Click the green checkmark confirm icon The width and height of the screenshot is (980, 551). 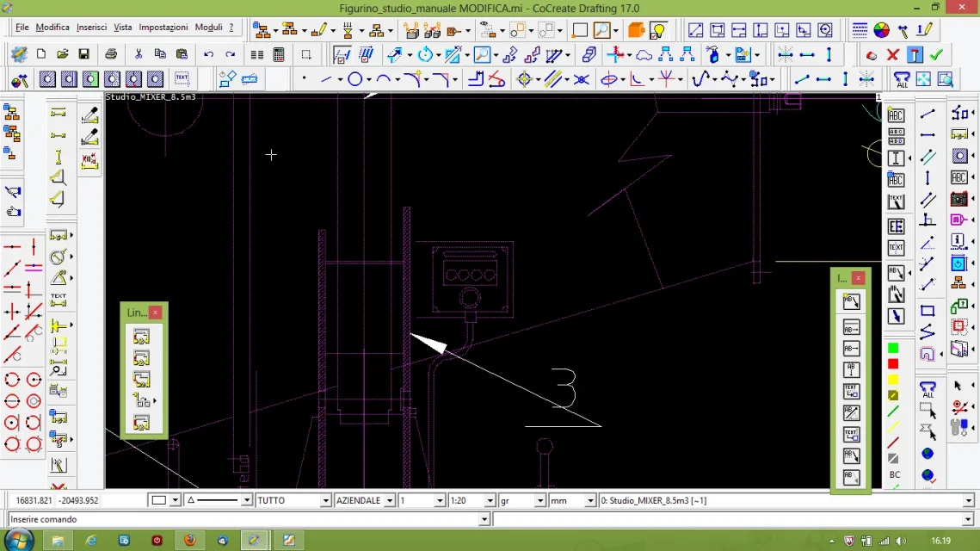936,54
